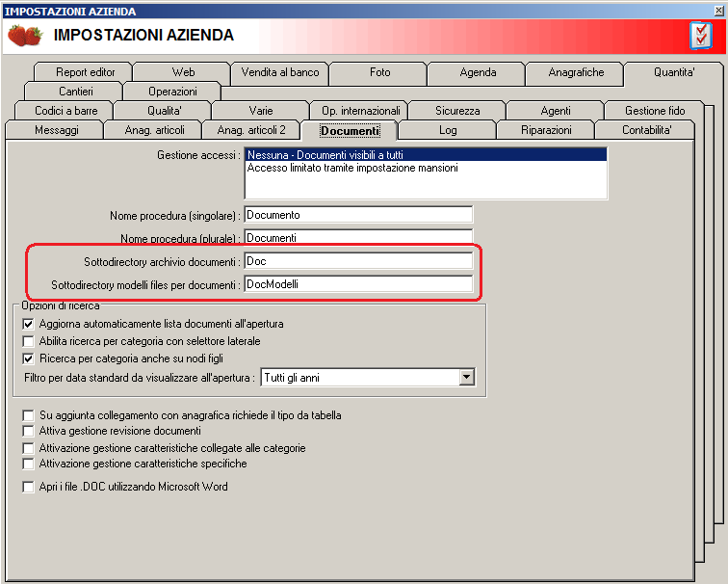728x584 pixels.
Task: Switch to the Web tab
Action: 183,72
